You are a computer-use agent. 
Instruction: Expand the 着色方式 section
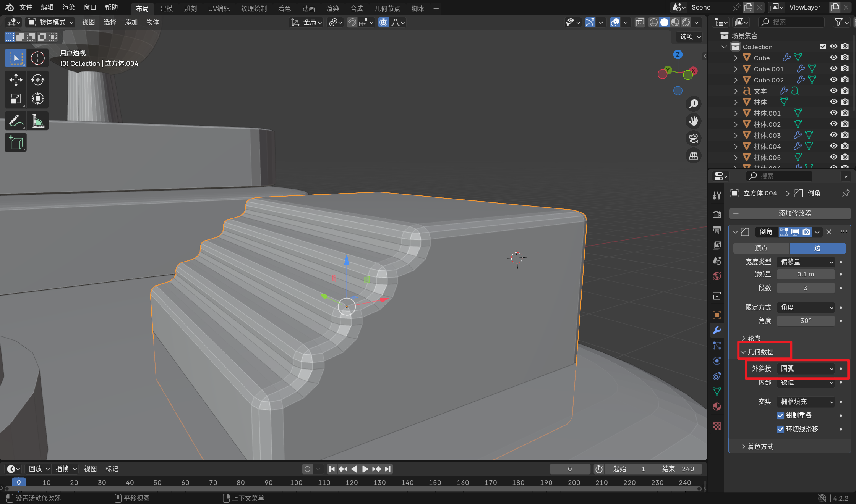point(760,446)
